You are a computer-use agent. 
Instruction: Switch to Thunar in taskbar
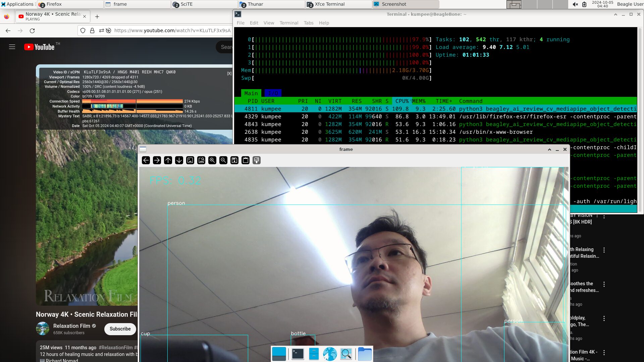click(x=271, y=4)
